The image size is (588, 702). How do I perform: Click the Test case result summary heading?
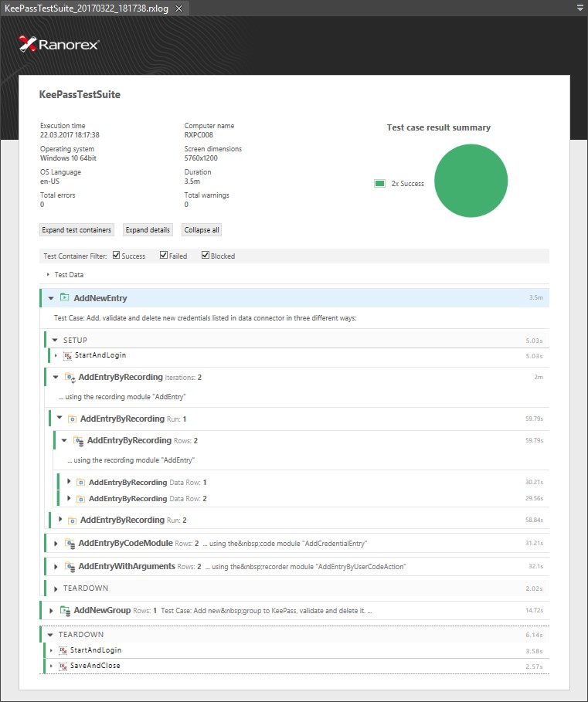point(439,127)
